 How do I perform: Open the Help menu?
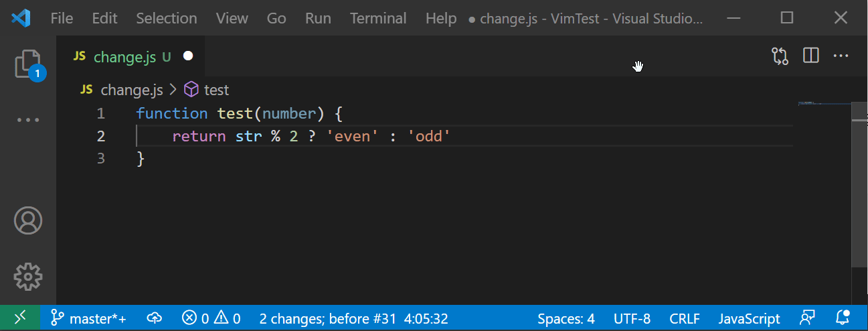click(x=441, y=18)
